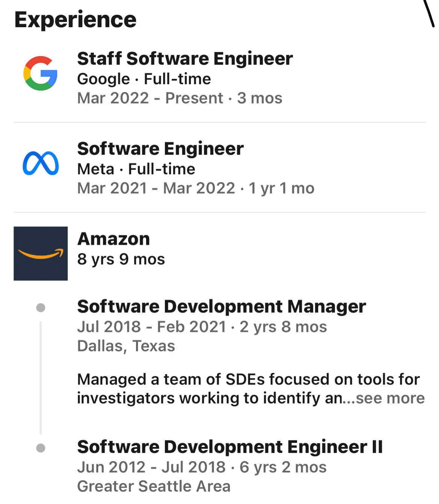Viewport: 439px width, 504px height.
Task: Open the Software Engineer role at Meta
Action: click(x=160, y=148)
